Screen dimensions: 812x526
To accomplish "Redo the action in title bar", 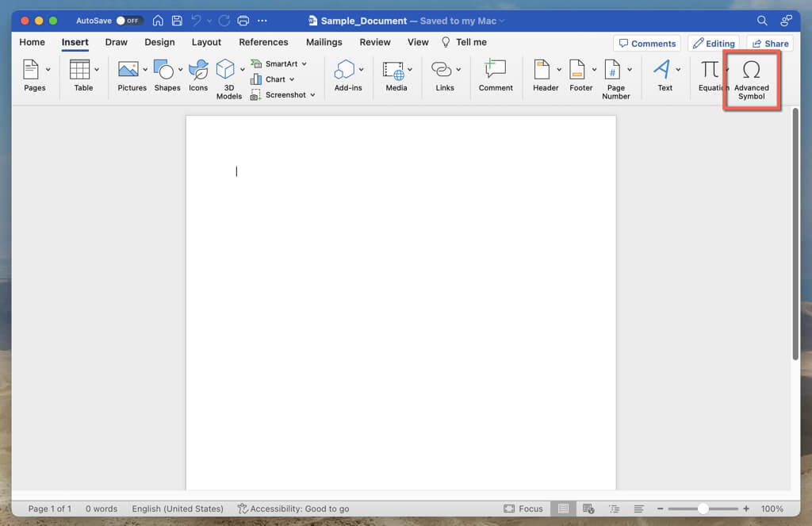I will [224, 21].
